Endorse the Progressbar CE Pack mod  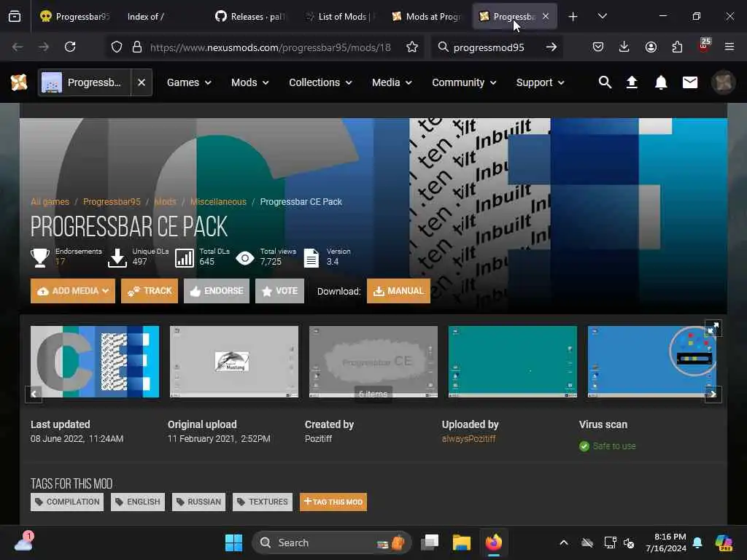pyautogui.click(x=217, y=291)
